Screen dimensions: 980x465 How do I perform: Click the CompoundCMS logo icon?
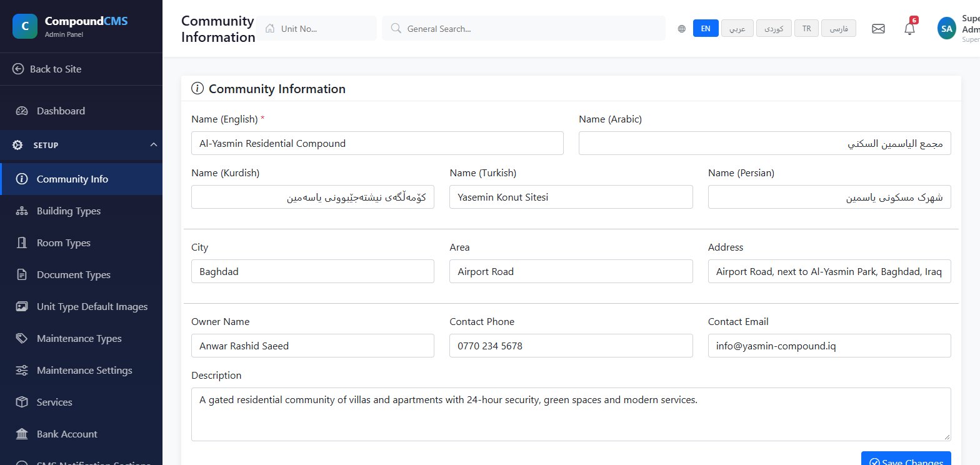coord(25,26)
